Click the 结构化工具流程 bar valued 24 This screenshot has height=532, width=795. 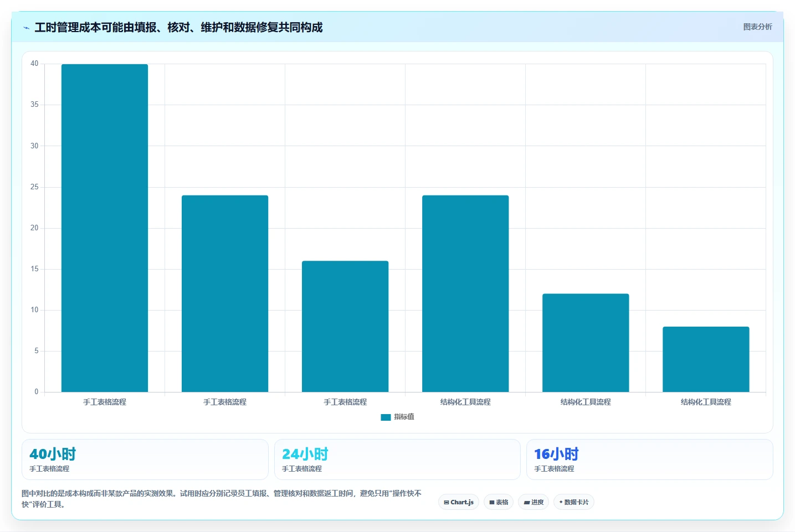[x=465, y=293]
